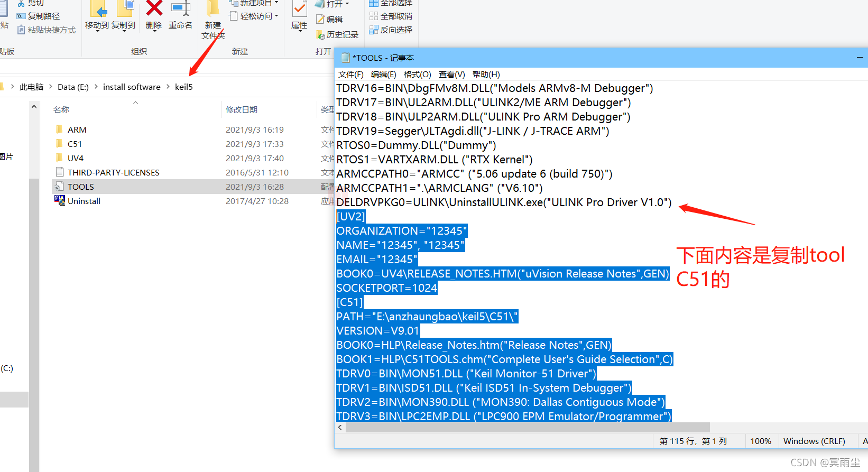The height and width of the screenshot is (472, 868).
Task: Click keil5 in the address breadcrumb
Action: point(184,87)
